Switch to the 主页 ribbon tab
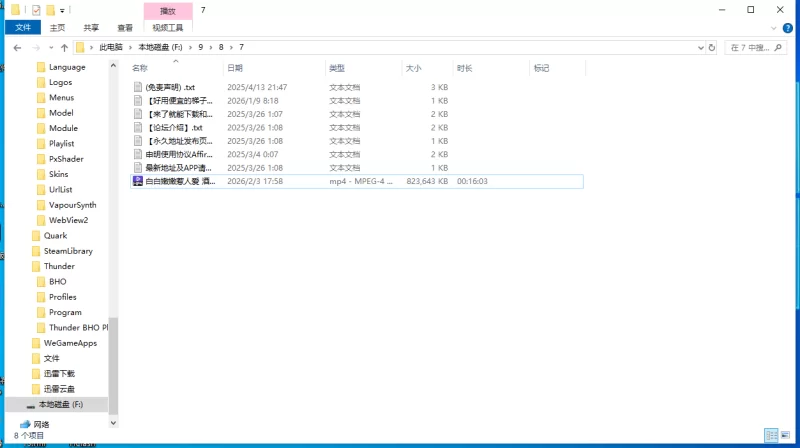Viewport: 800px width, 448px height. point(57,28)
